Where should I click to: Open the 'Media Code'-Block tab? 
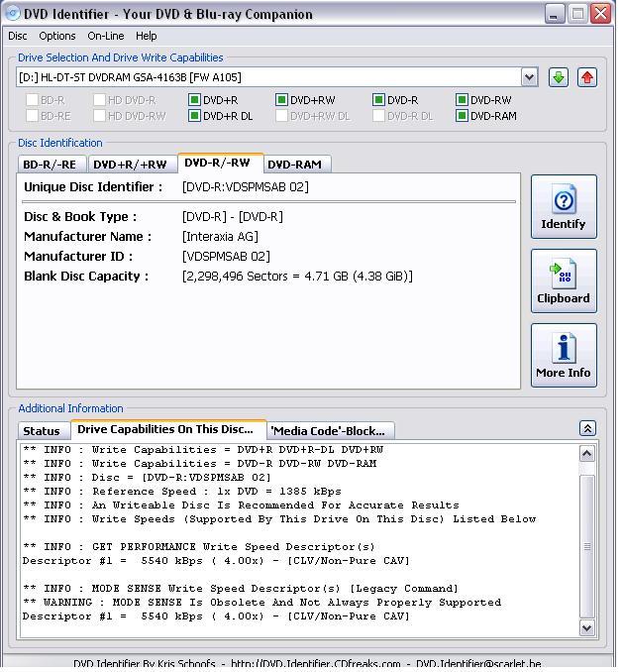(330, 431)
